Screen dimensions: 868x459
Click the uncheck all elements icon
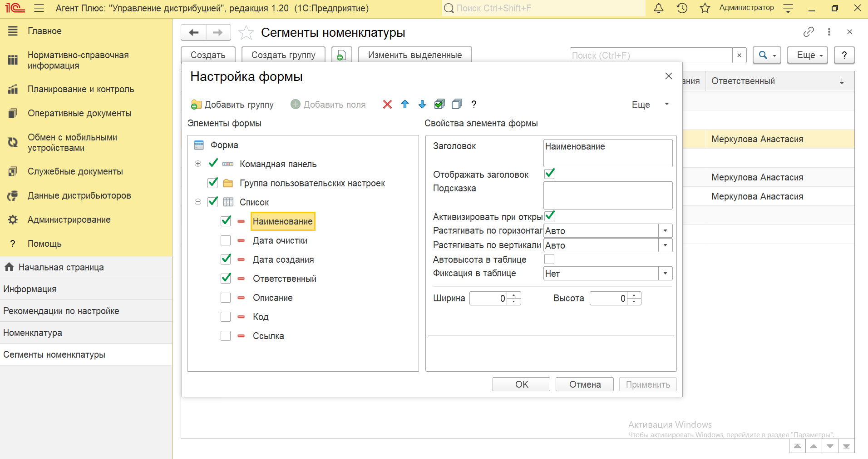pyautogui.click(x=457, y=105)
